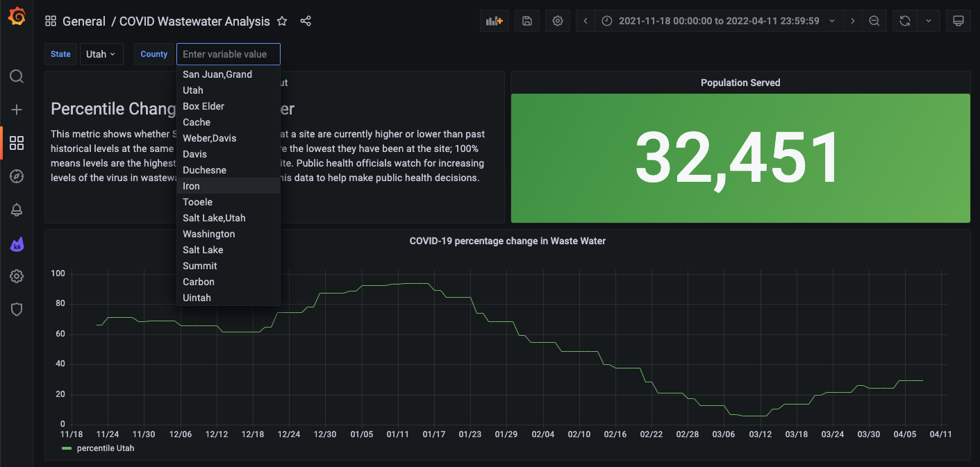Expand the State Utah dropdown
Image resolution: width=980 pixels, height=467 pixels.
tap(101, 54)
